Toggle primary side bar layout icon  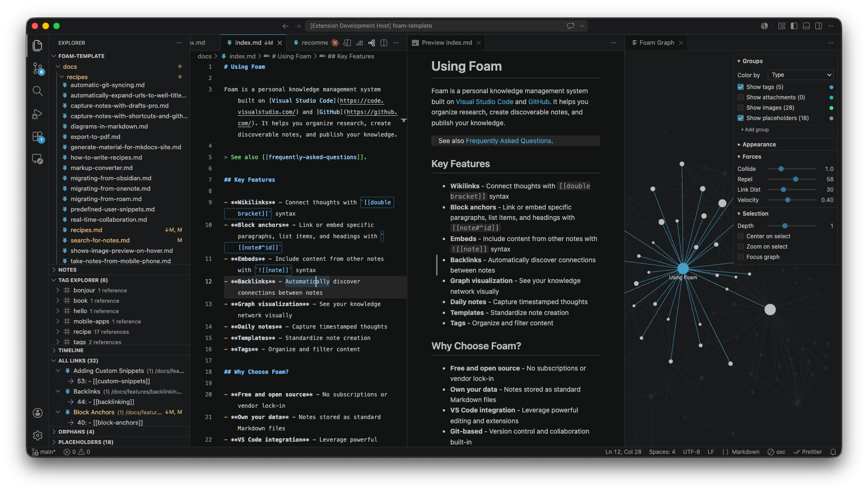[794, 26]
